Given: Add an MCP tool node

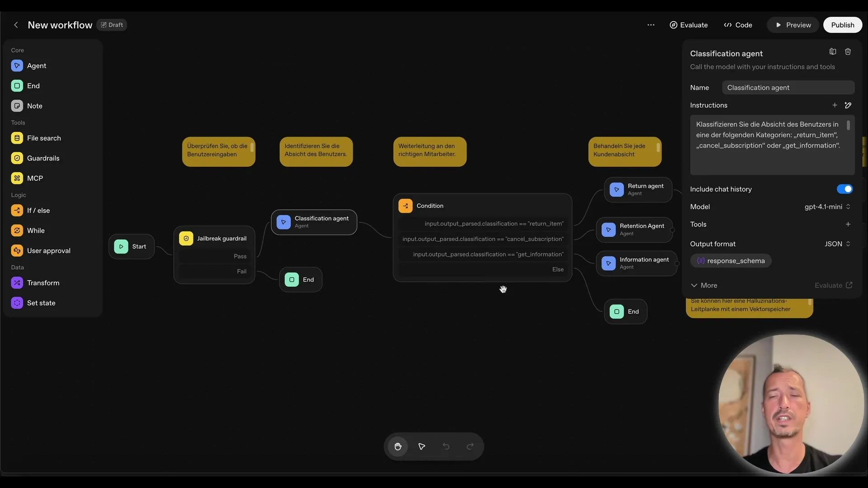Looking at the screenshot, I should click(34, 178).
